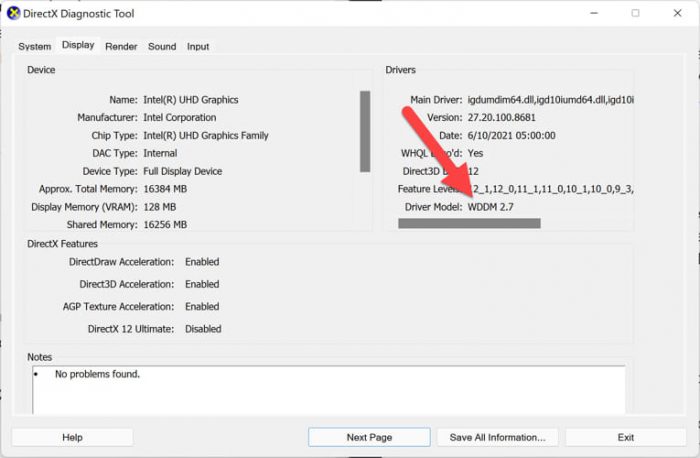
Task: Click the WHQL Logo'd value 'Yes'
Action: coord(475,154)
